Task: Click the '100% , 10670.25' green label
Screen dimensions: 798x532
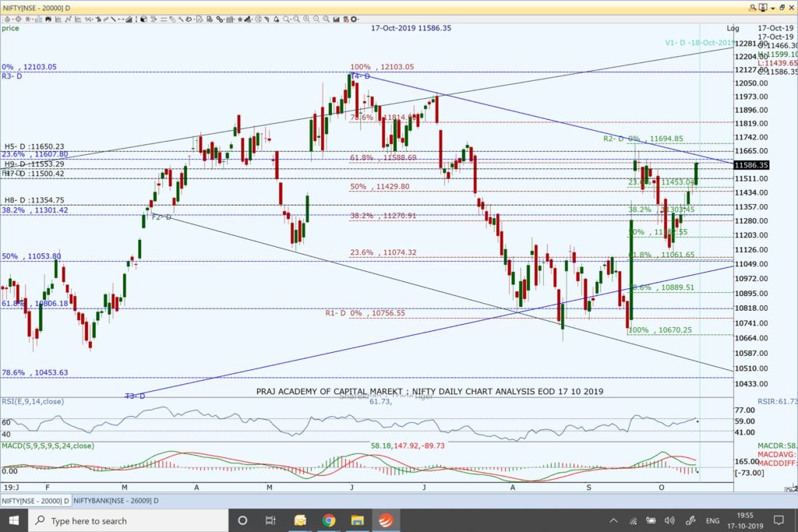Action: pos(661,329)
